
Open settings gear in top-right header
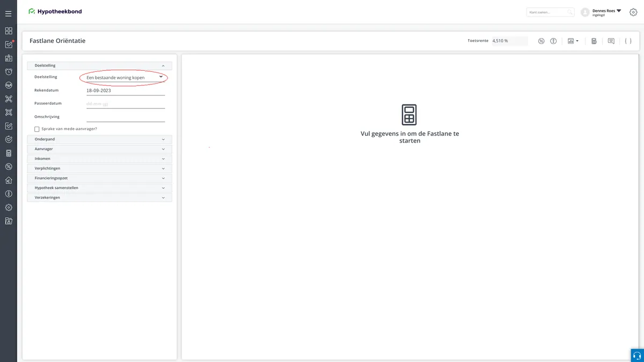633,12
